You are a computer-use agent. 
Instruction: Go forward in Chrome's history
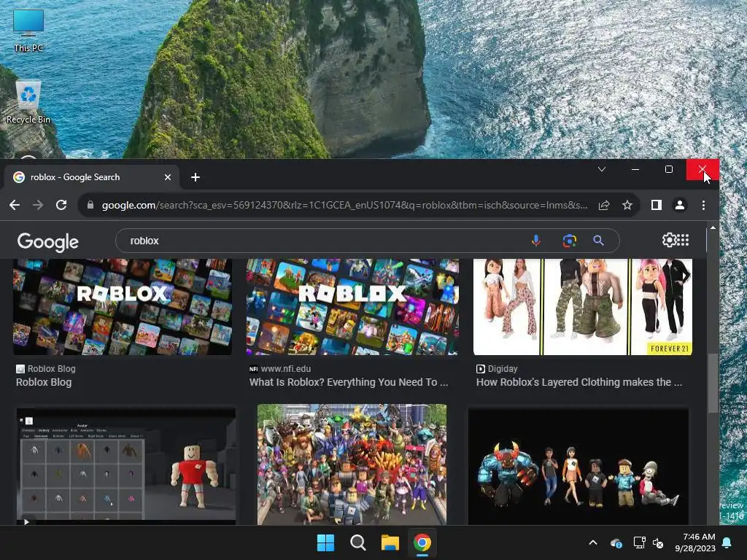click(38, 205)
